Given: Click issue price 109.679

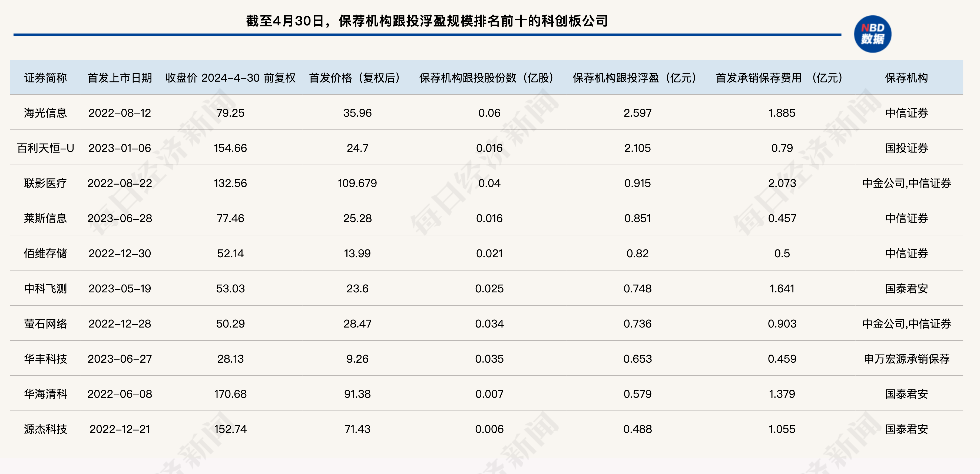Looking at the screenshot, I should pos(357,183).
